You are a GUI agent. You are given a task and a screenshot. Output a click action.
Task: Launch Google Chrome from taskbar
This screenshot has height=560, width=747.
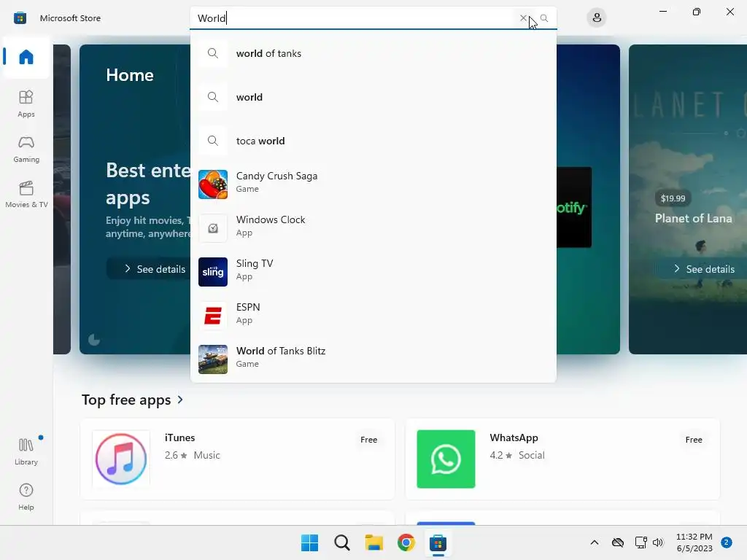click(x=406, y=542)
